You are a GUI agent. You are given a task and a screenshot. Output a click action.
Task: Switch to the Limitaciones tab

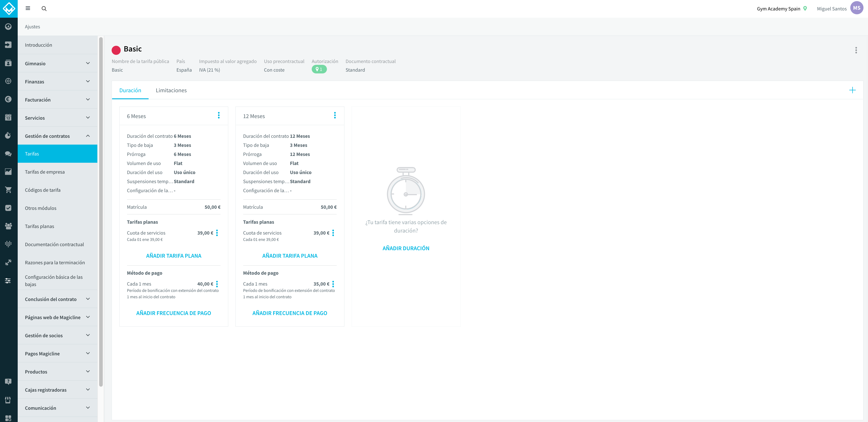tap(171, 90)
